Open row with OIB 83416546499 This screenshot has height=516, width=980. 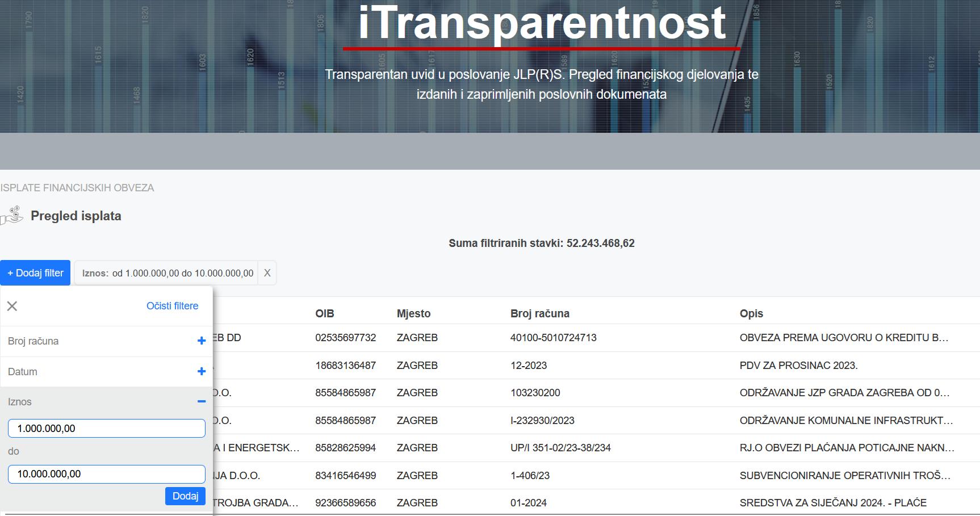[345, 476]
